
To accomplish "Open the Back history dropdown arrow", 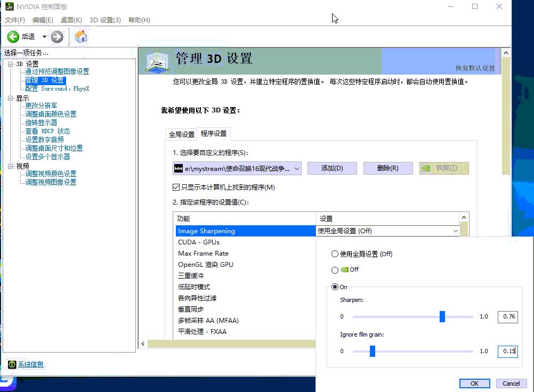I will pyautogui.click(x=44, y=37).
